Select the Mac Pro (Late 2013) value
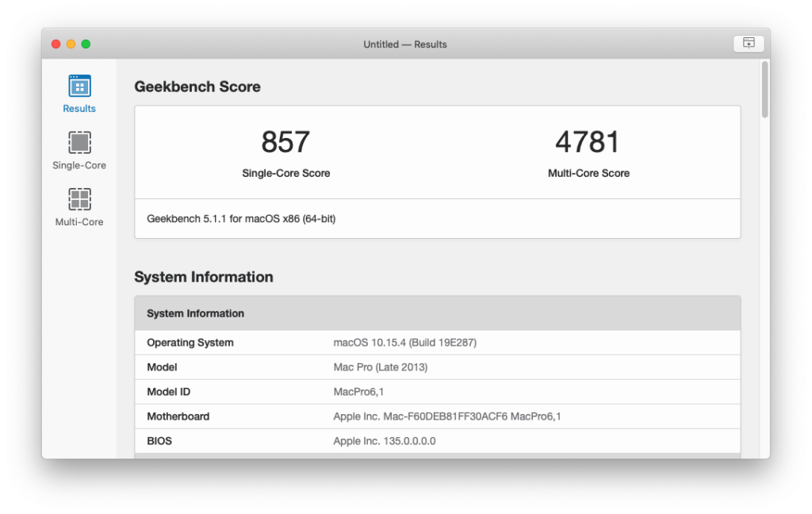 coord(381,367)
